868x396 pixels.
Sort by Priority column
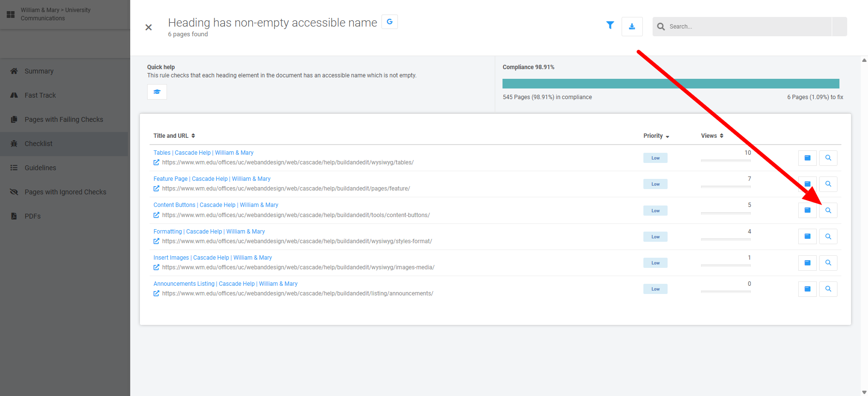[x=656, y=136]
